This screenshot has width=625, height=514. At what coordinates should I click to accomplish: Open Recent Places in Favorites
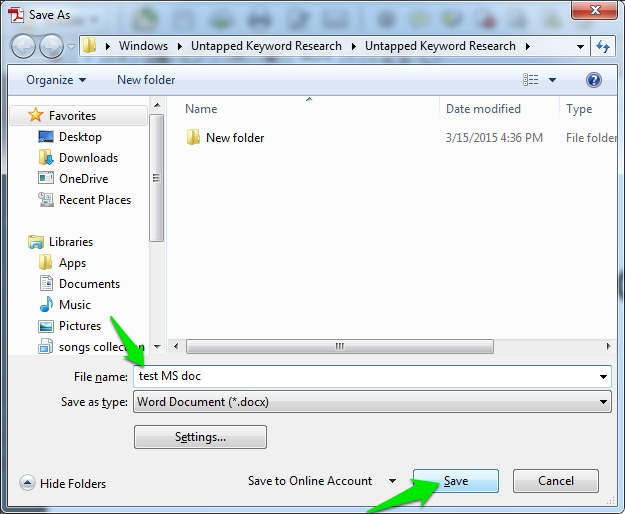coord(94,200)
